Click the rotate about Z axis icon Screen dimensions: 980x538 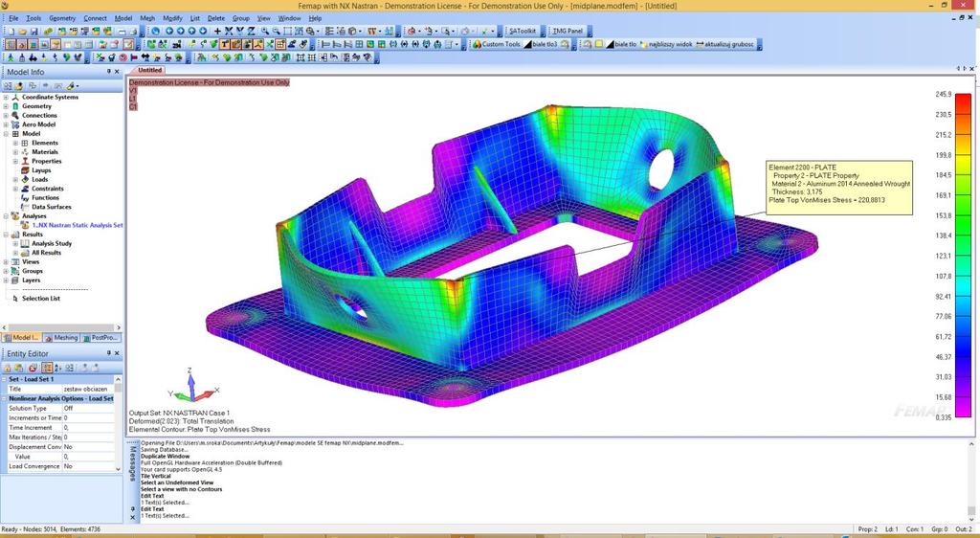pyautogui.click(x=252, y=31)
